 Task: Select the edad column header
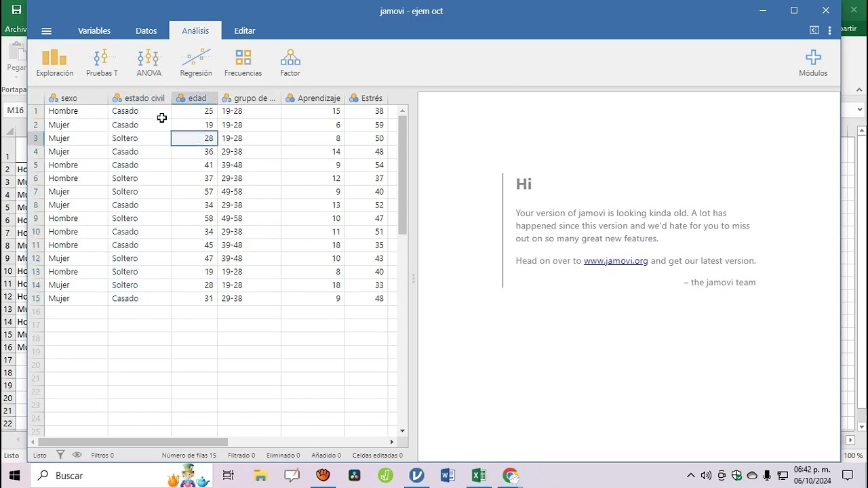click(x=195, y=98)
